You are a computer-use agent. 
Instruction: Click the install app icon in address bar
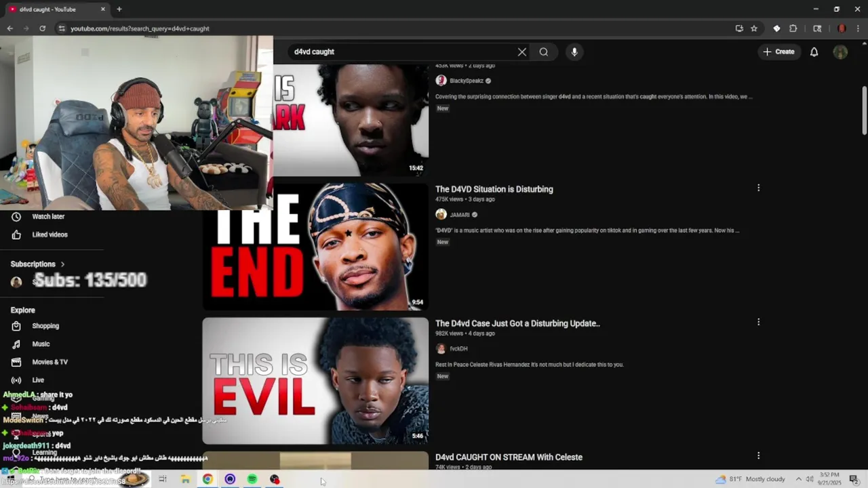[x=739, y=28]
